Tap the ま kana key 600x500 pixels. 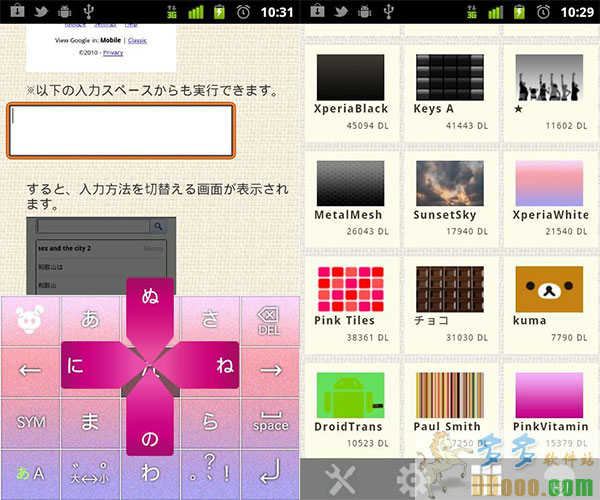click(x=90, y=422)
